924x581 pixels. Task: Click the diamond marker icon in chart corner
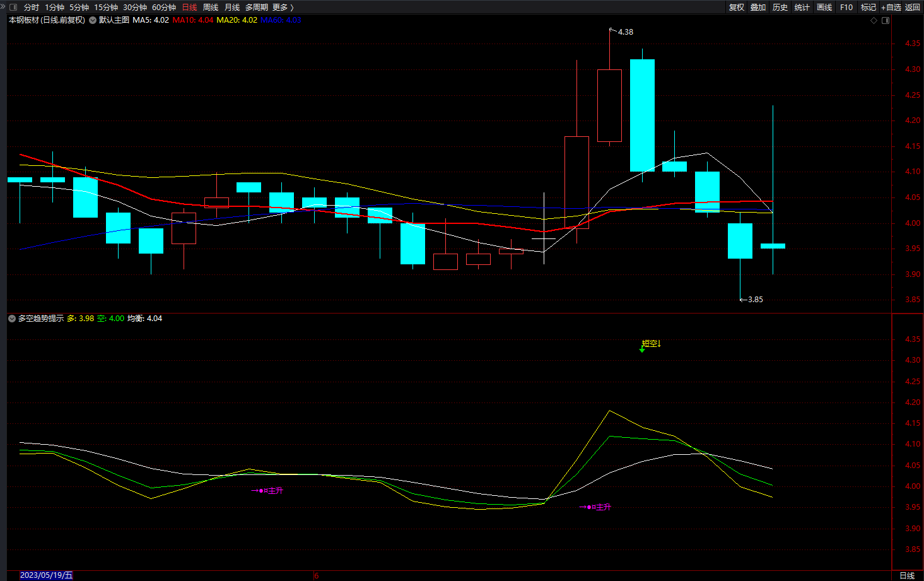(874, 20)
